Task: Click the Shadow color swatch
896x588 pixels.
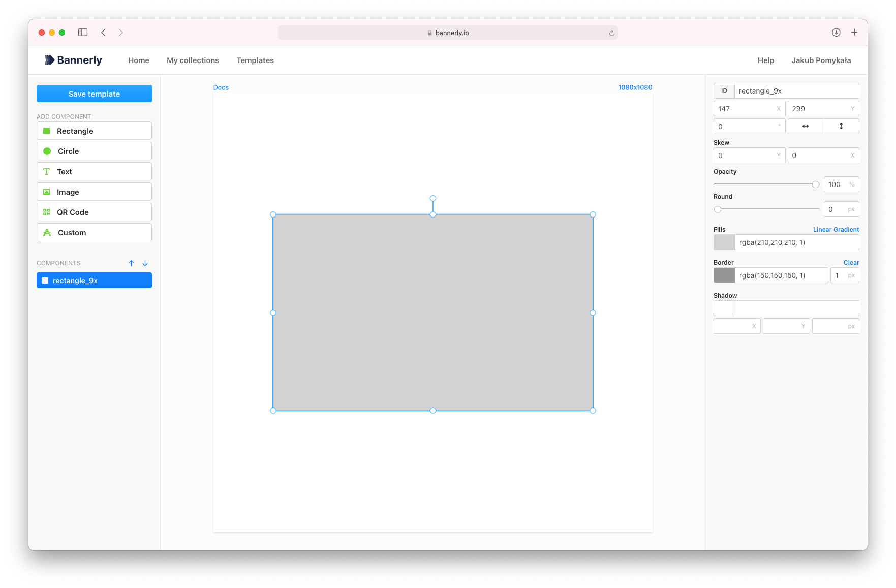Action: [x=724, y=308]
